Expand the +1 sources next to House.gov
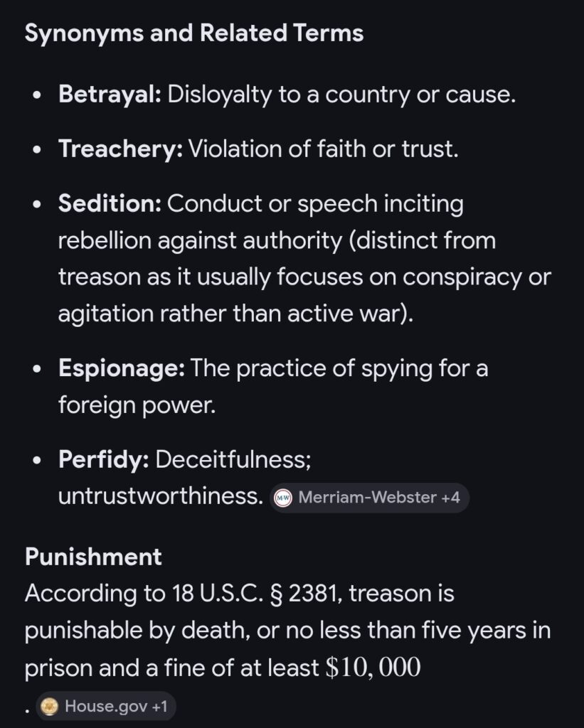 pos(158,707)
